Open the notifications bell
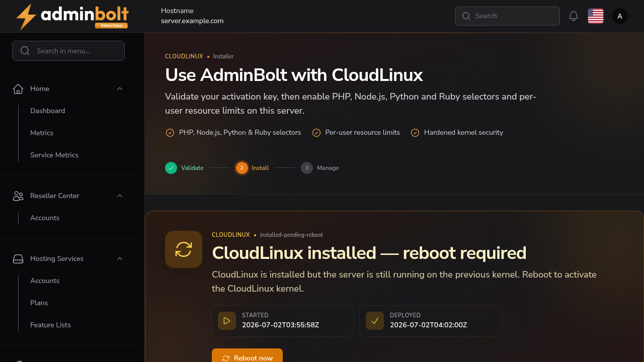This screenshot has width=644, height=362. (x=574, y=16)
